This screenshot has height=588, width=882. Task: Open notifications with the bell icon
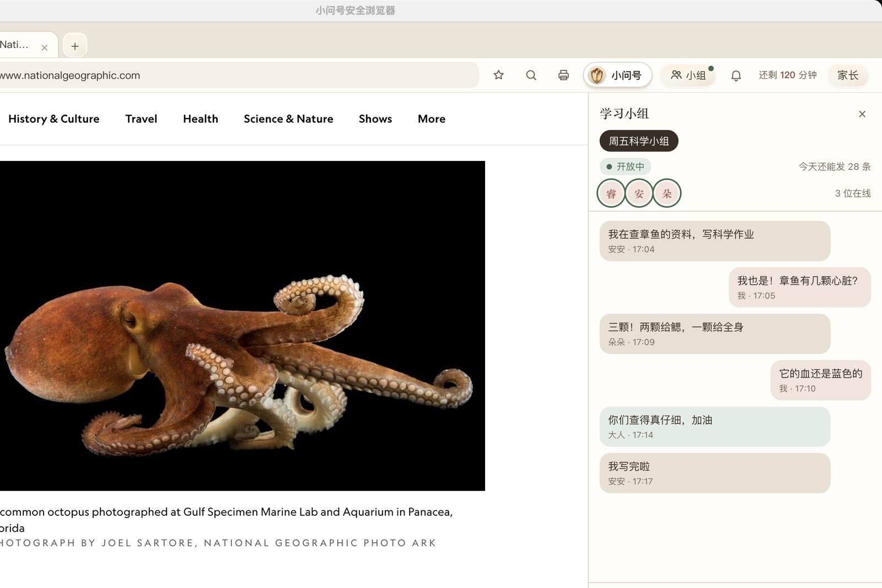pos(736,75)
